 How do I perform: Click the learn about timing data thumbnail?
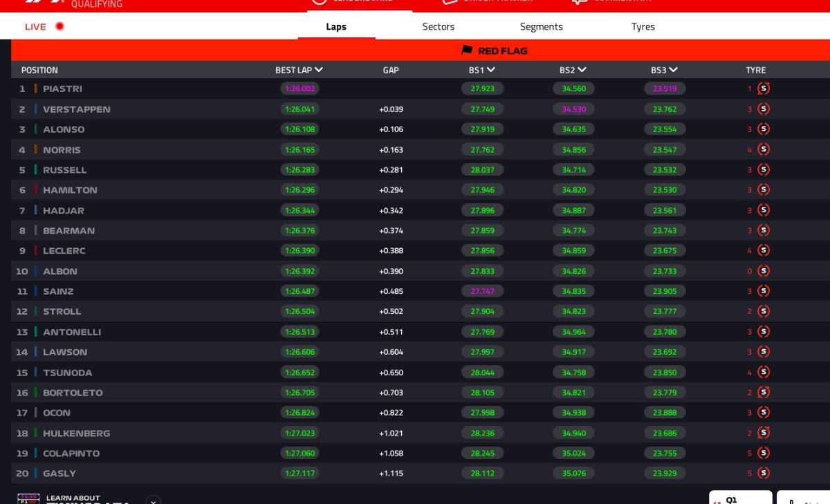29,498
